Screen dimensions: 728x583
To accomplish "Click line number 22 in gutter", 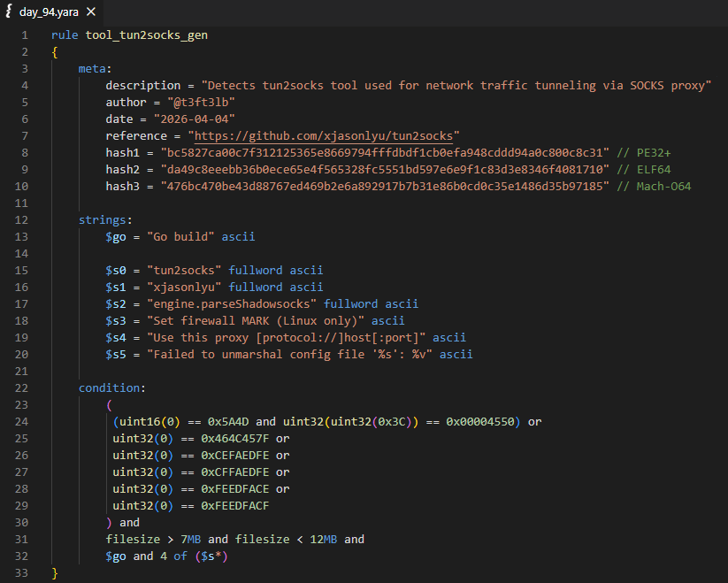I will (21, 388).
